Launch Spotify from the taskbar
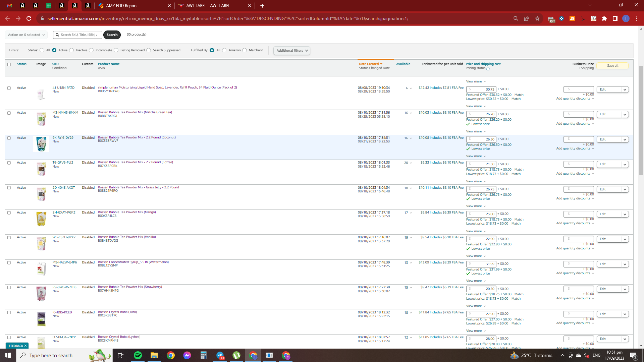Screen dimensions: 644x362 [x=138, y=355]
